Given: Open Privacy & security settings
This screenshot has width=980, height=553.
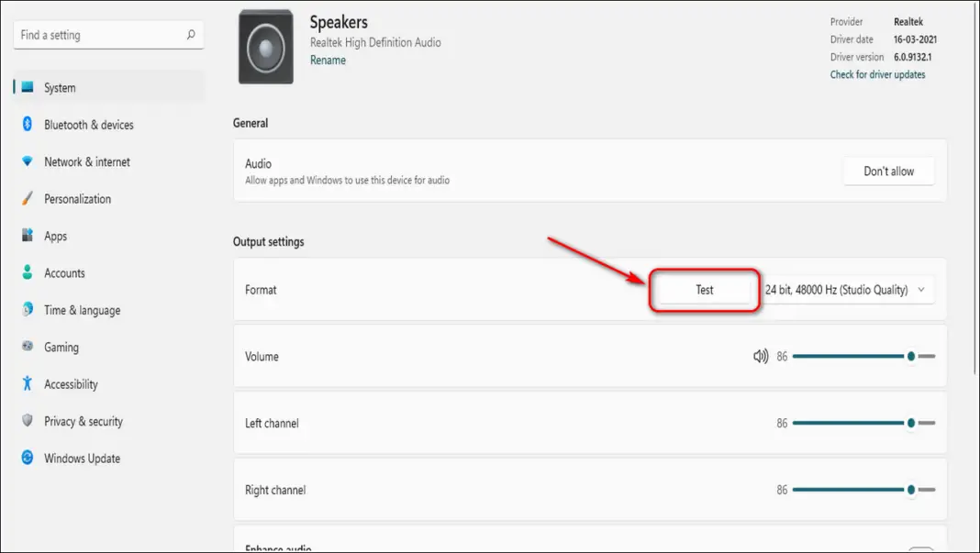Looking at the screenshot, I should pyautogui.click(x=84, y=421).
